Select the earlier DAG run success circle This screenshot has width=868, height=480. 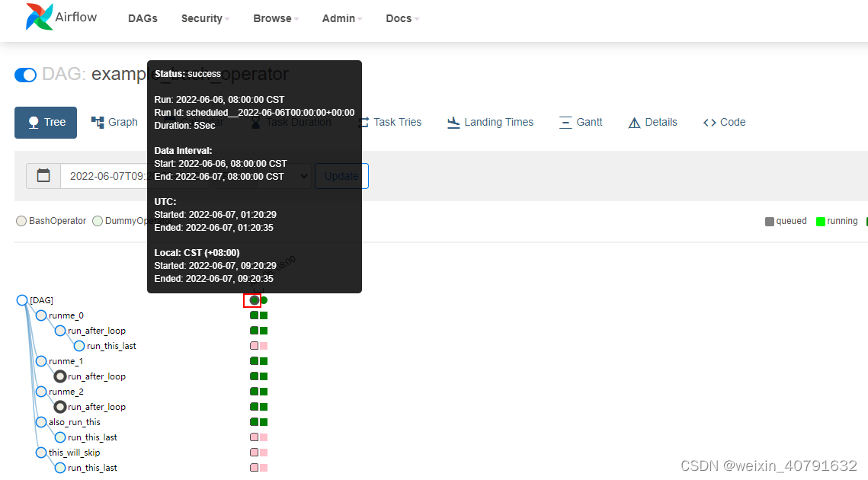tap(254, 300)
